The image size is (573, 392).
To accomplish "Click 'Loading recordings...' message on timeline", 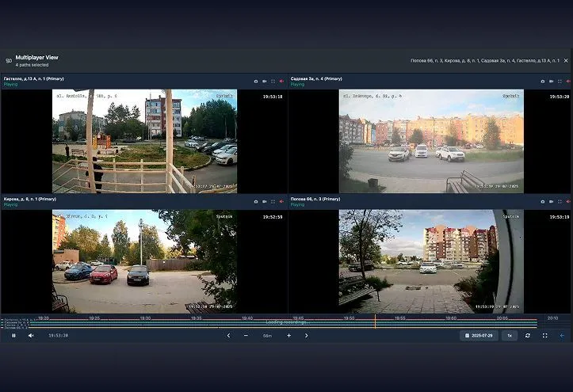I will pyautogui.click(x=286, y=322).
